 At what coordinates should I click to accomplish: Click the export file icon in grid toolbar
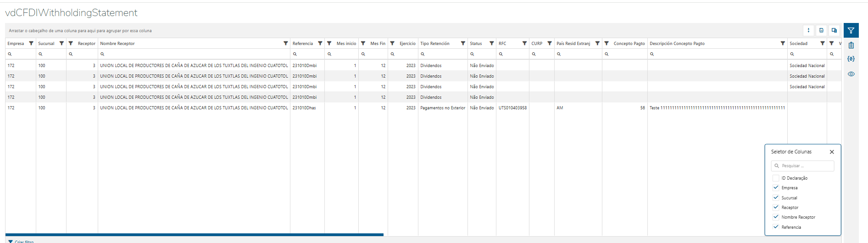(x=821, y=30)
